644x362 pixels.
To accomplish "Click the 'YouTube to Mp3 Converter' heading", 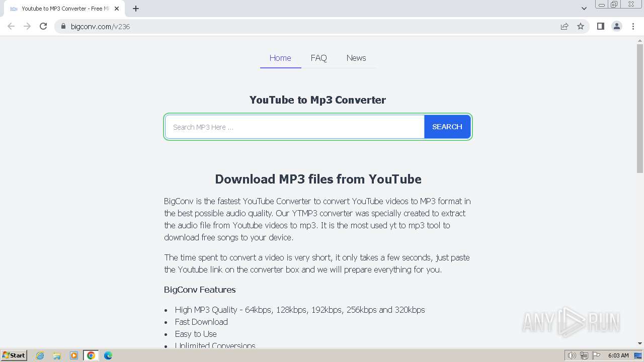I will tap(317, 100).
